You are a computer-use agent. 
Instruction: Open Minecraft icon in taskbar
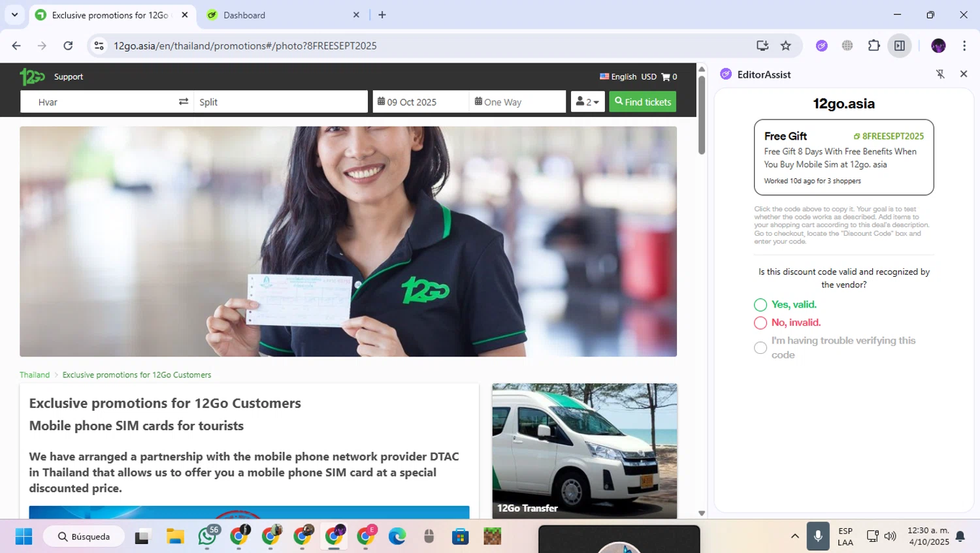click(492, 537)
